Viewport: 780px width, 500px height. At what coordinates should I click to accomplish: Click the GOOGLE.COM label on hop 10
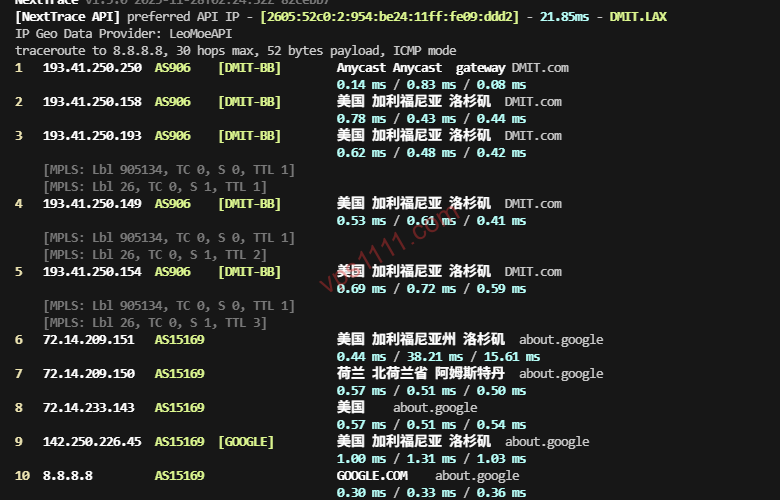click(x=372, y=476)
